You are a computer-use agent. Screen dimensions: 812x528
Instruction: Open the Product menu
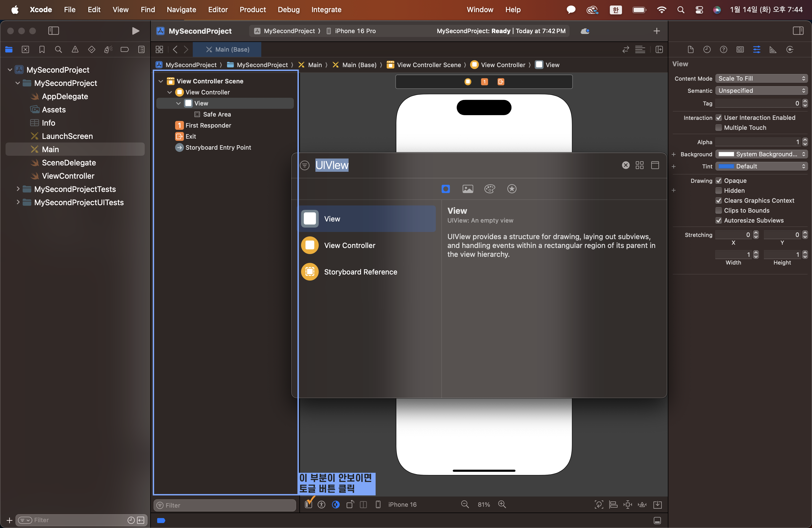pyautogui.click(x=252, y=10)
